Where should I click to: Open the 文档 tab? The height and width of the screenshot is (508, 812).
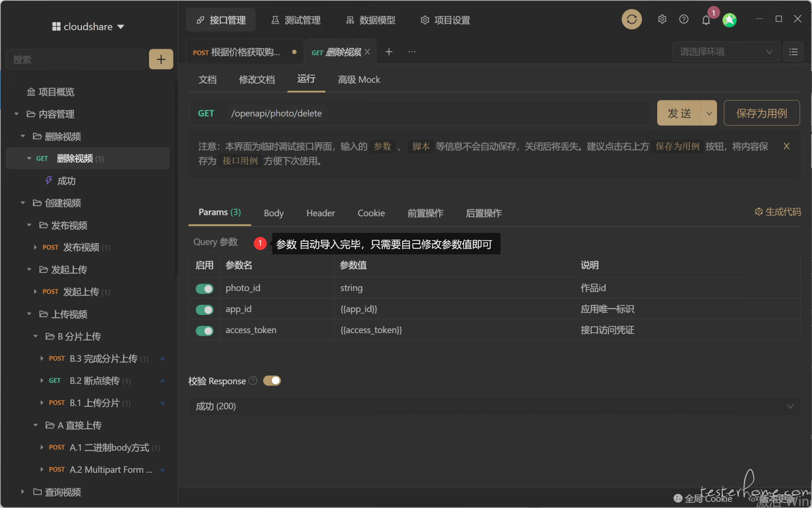point(208,80)
